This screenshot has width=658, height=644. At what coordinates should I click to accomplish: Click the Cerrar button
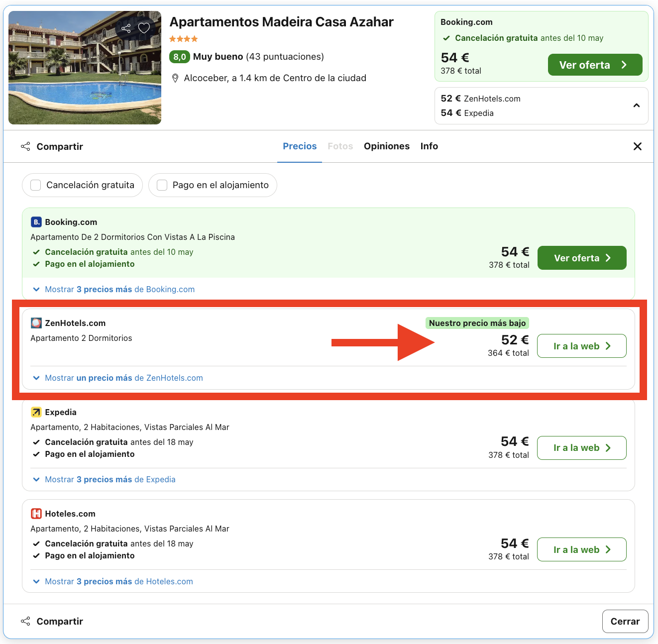(625, 621)
